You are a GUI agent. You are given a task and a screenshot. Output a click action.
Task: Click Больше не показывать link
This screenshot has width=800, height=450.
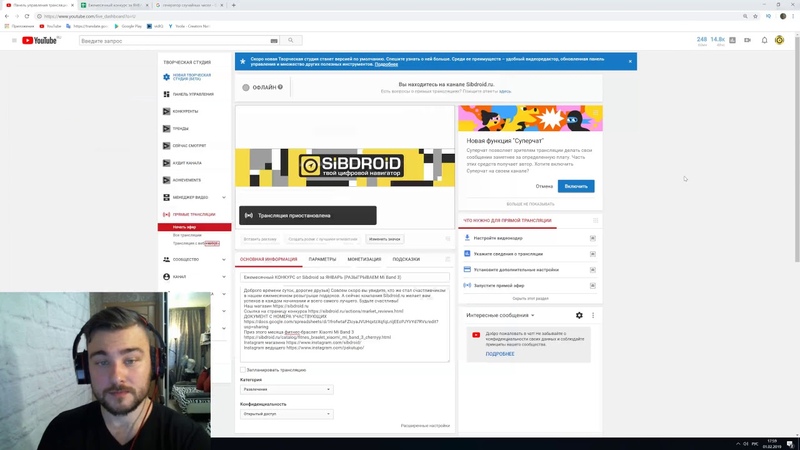(530, 204)
